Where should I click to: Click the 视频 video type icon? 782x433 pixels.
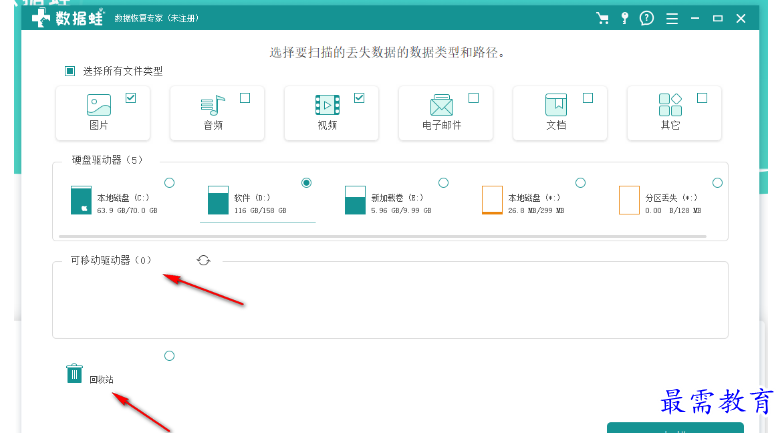(x=327, y=105)
